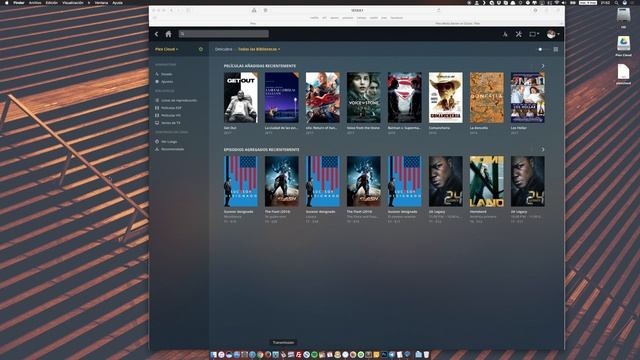Click the Safari address bar
The image size is (640, 360).
[357, 10]
